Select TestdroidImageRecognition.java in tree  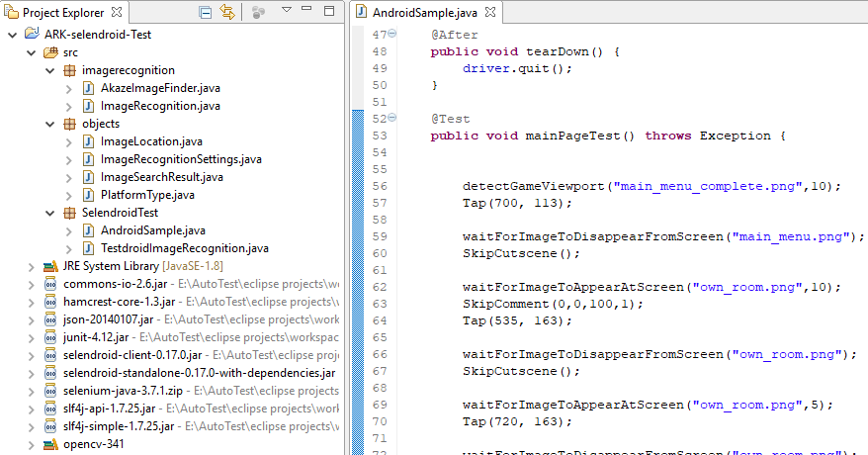pos(184,248)
